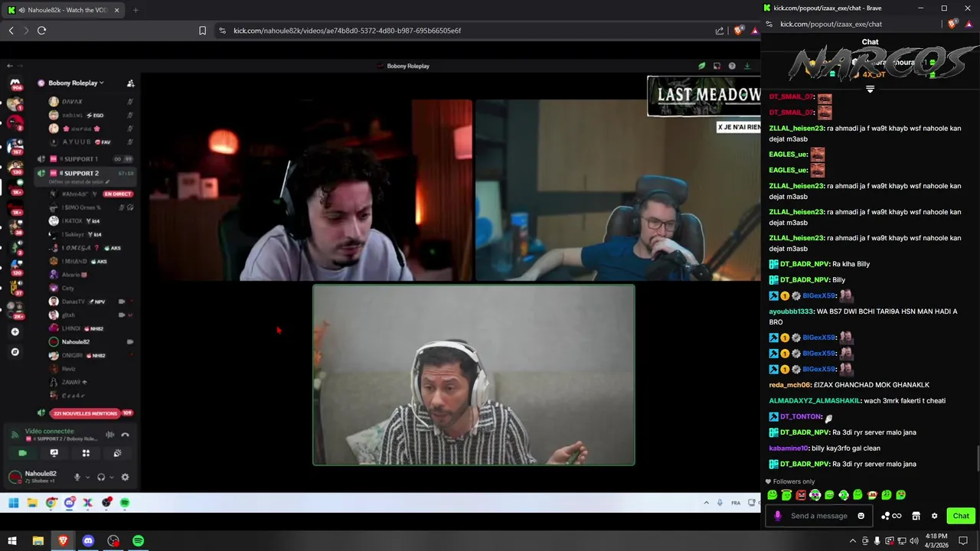The width and height of the screenshot is (980, 551).
Task: Click the Discord download icon in title bar
Action: tap(747, 66)
